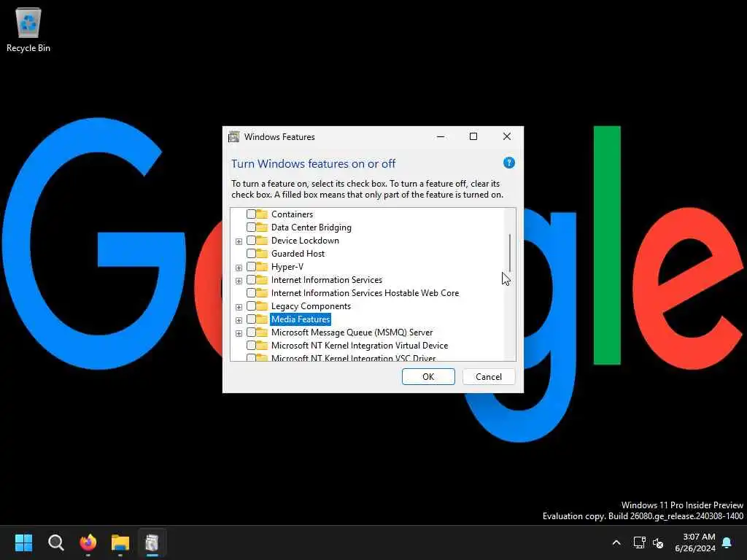Close the Windows Features window
The height and width of the screenshot is (560, 747).
[507, 136]
